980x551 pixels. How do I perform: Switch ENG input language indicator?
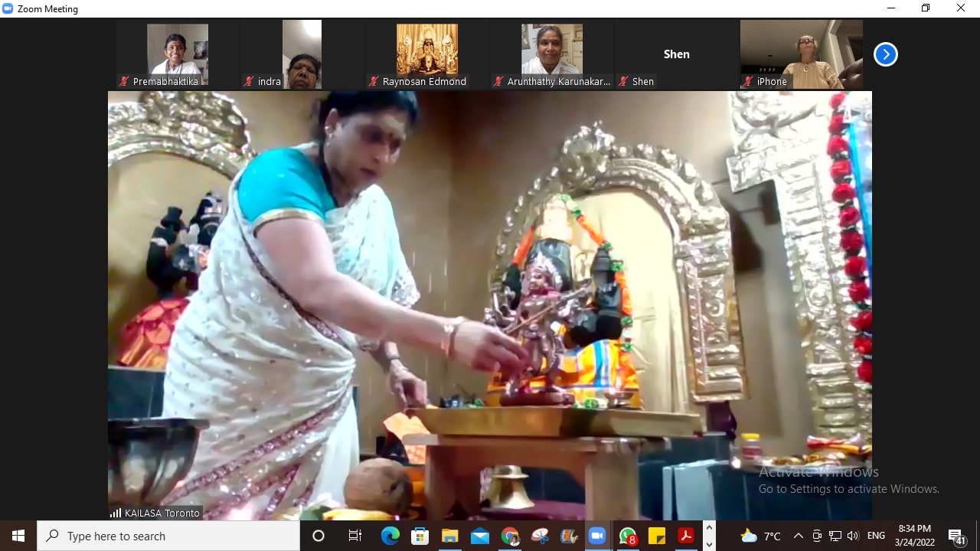[876, 536]
